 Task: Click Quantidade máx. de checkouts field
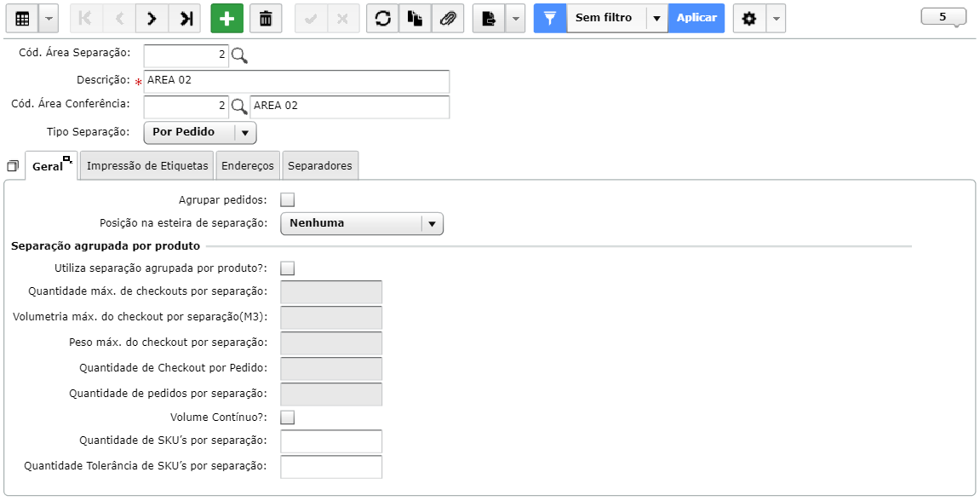click(331, 292)
